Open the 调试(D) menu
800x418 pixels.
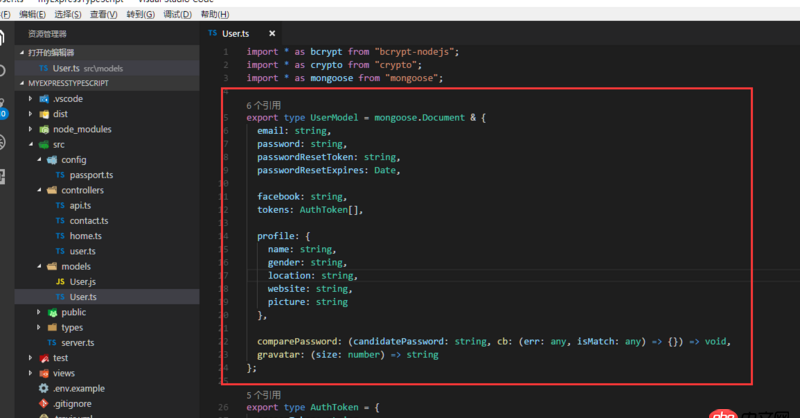pyautogui.click(x=177, y=14)
